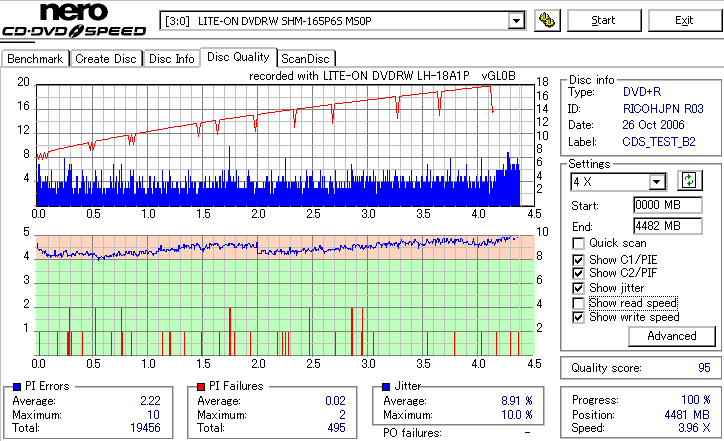Click the PO failures label
724x441 pixels.
click(x=412, y=433)
